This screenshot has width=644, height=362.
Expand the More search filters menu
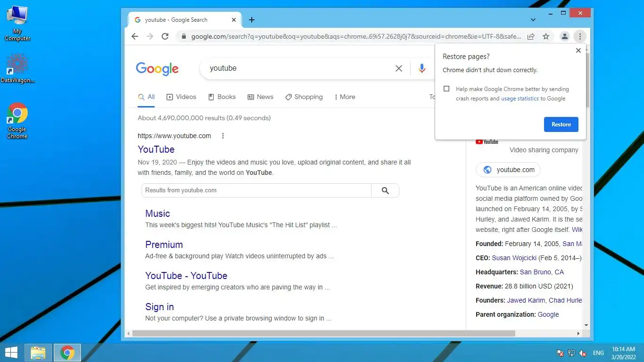(x=345, y=97)
